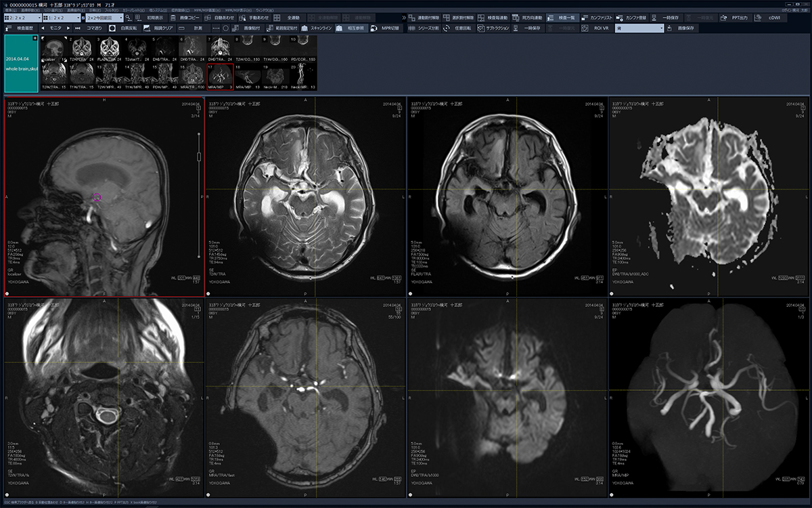
Task: Select the circle ROI tool icon
Action: click(x=225, y=28)
